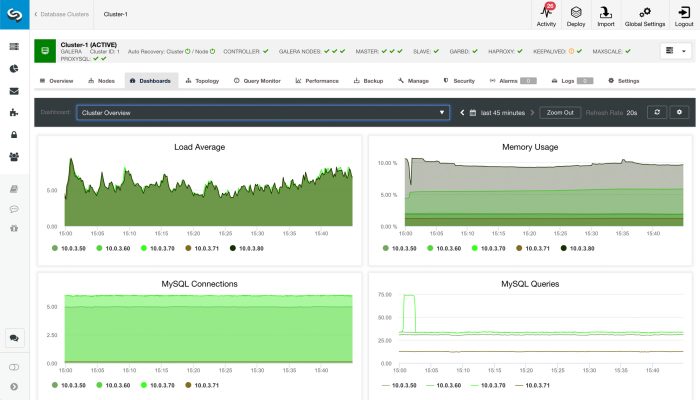Go back to Database Clusters link

[62, 15]
